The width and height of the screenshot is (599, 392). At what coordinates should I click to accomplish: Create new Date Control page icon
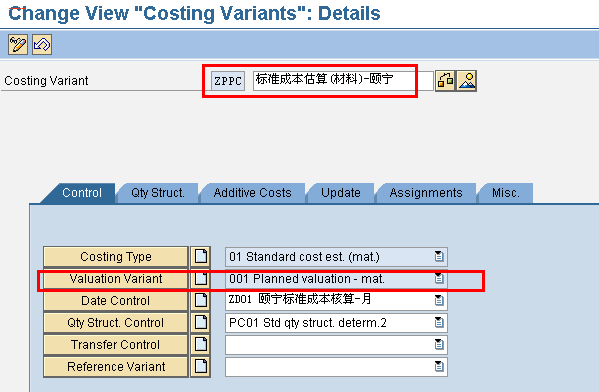coord(201,301)
